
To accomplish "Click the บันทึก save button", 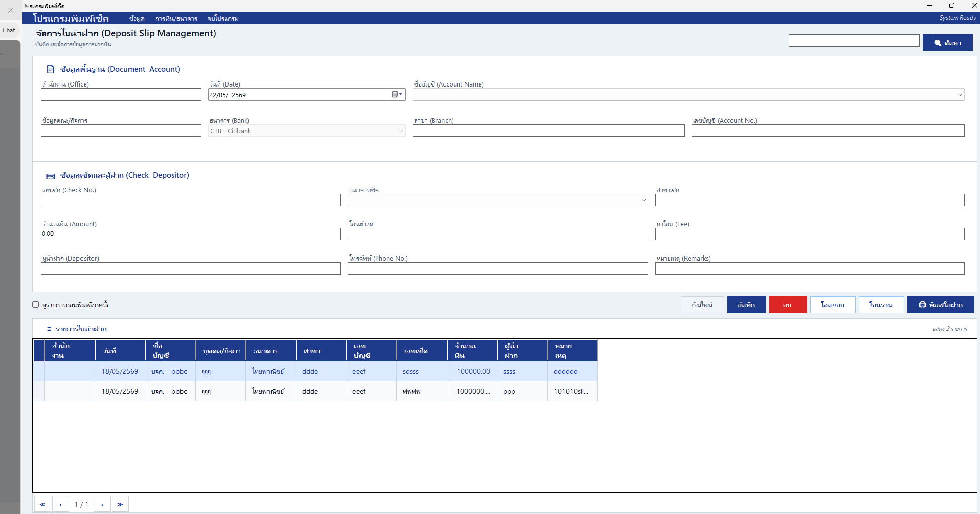I will (746, 305).
